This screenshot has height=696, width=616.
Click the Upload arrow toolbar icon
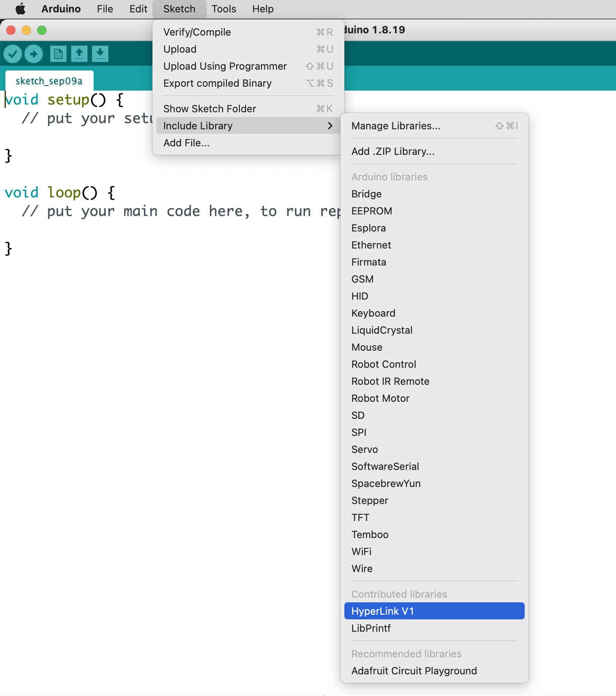coord(34,54)
